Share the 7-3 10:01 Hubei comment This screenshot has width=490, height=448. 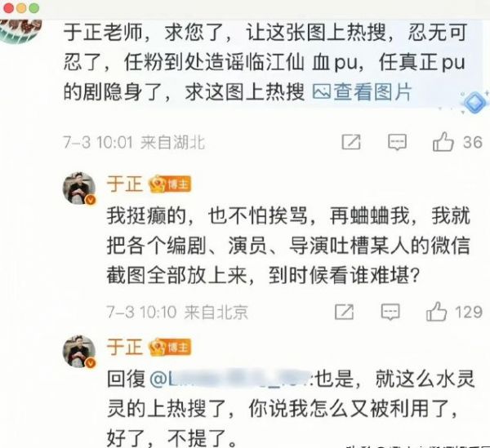tap(351, 142)
